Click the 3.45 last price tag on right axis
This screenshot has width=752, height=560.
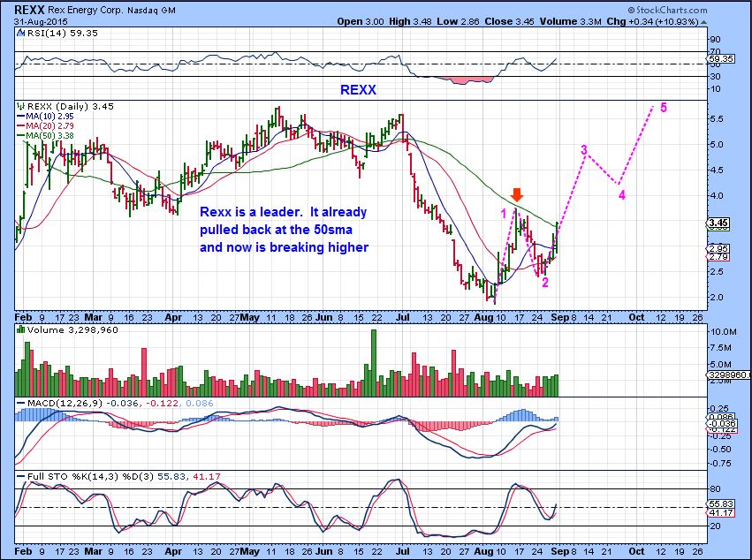coord(719,223)
